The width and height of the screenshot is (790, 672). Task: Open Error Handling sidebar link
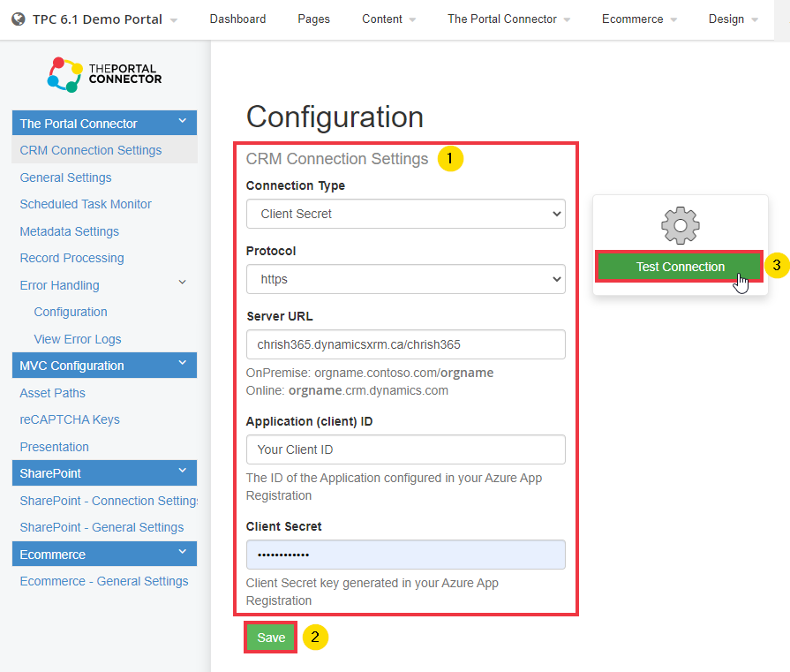pyautogui.click(x=59, y=285)
